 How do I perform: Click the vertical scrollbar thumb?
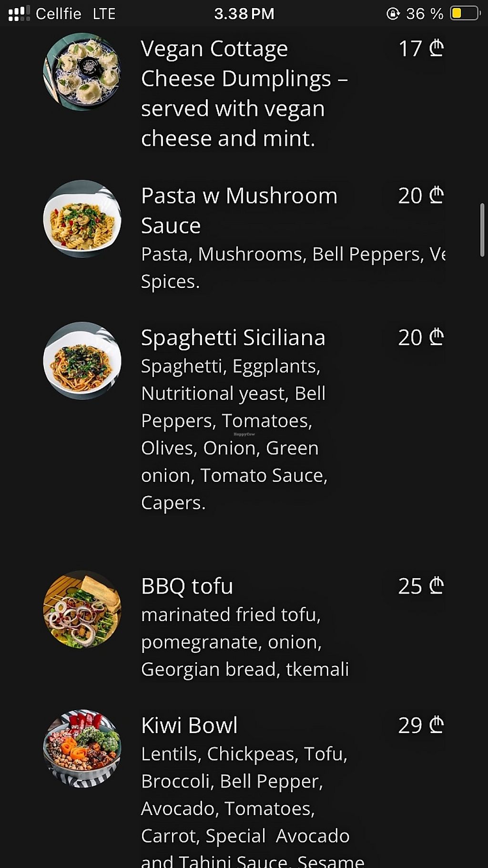[x=482, y=230]
